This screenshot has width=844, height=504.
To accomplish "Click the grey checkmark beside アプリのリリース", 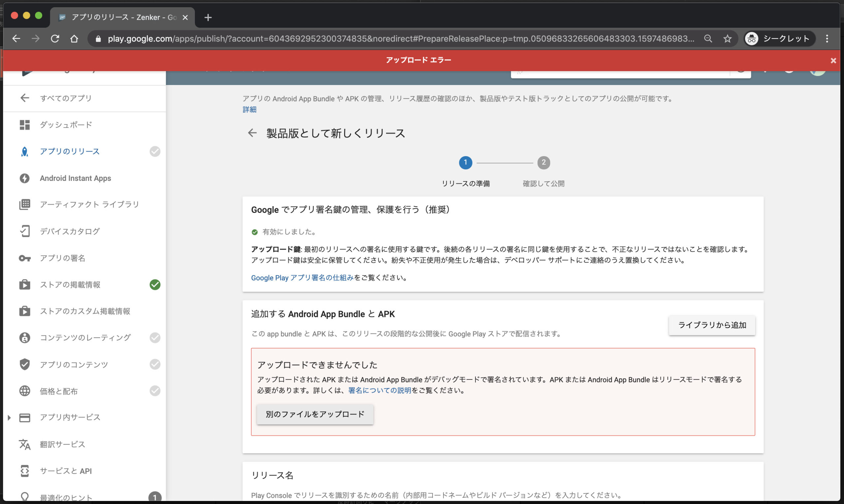I will [155, 152].
